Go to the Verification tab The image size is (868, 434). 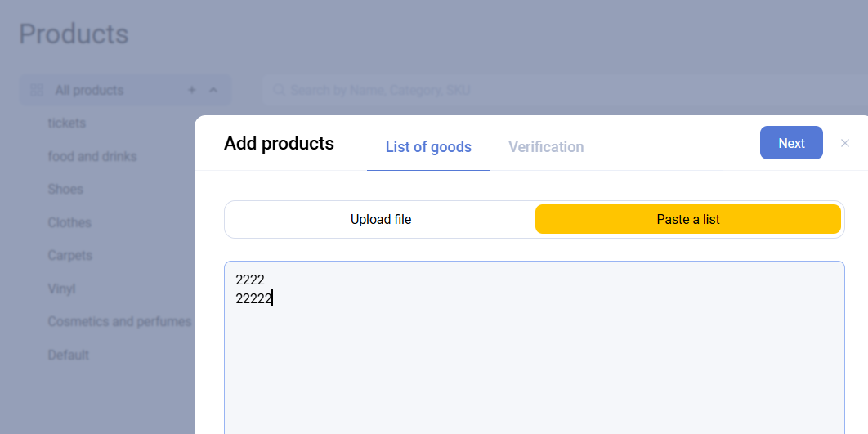546,147
